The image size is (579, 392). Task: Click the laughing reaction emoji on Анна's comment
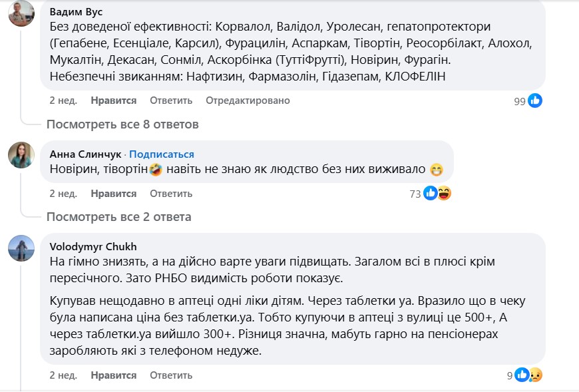pyautogui.click(x=444, y=193)
